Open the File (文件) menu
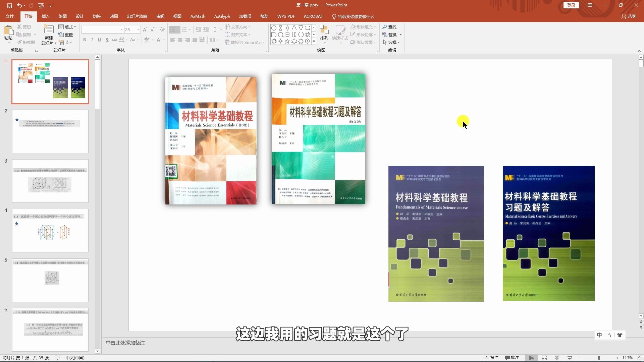The image size is (644, 362). (x=10, y=16)
